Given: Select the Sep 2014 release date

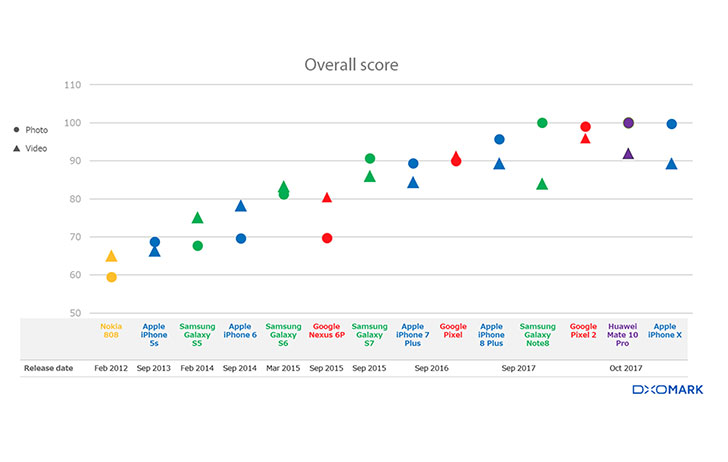Looking at the screenshot, I should [x=240, y=368].
